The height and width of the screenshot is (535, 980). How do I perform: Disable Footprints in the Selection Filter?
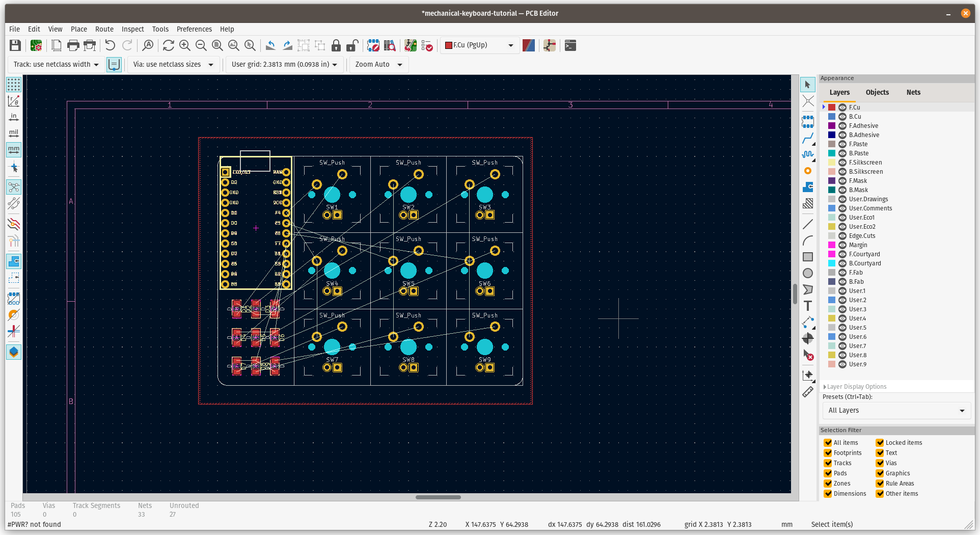point(828,452)
